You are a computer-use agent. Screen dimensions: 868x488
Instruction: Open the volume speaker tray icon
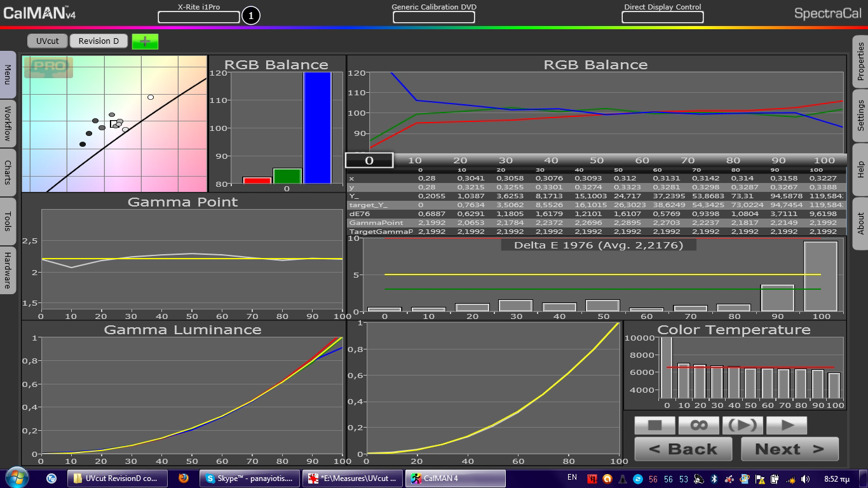[x=806, y=478]
